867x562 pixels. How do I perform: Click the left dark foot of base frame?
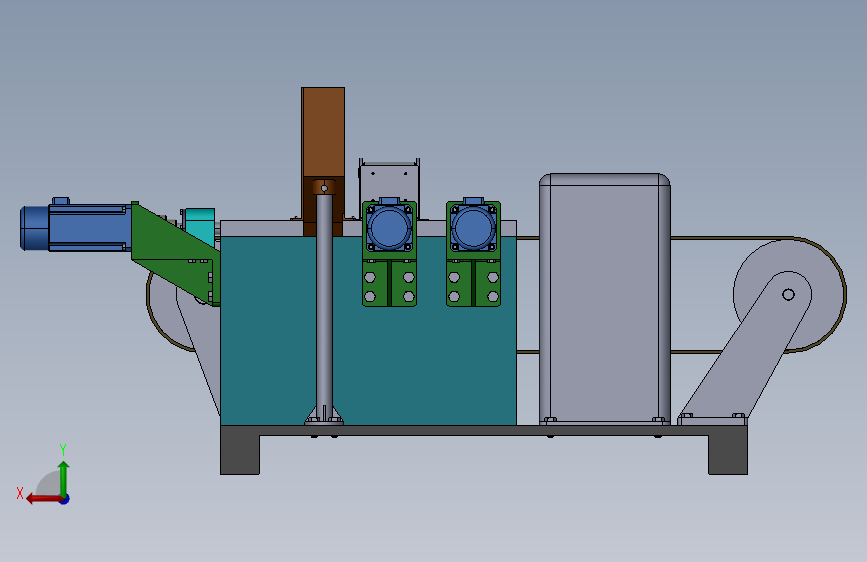pos(240,455)
